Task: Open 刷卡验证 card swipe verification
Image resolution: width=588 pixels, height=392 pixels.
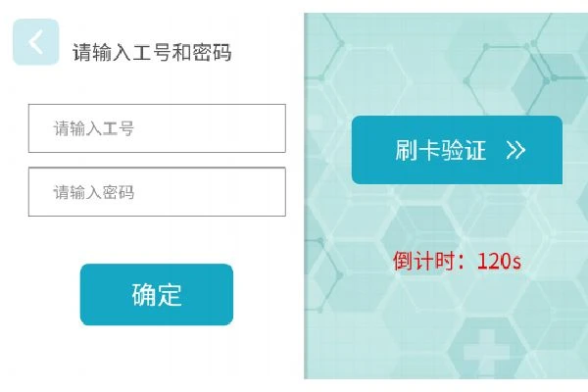Action: click(x=457, y=150)
